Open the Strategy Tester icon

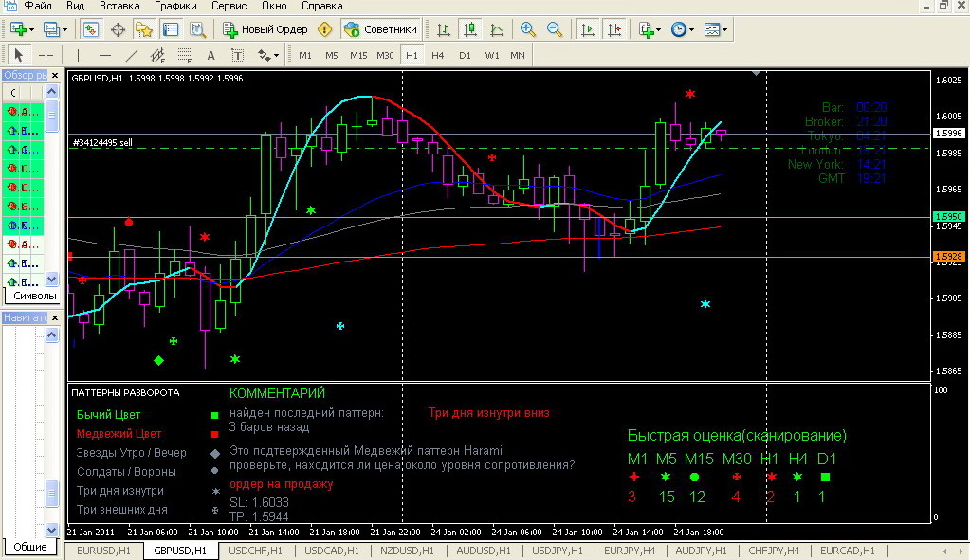tap(197, 29)
